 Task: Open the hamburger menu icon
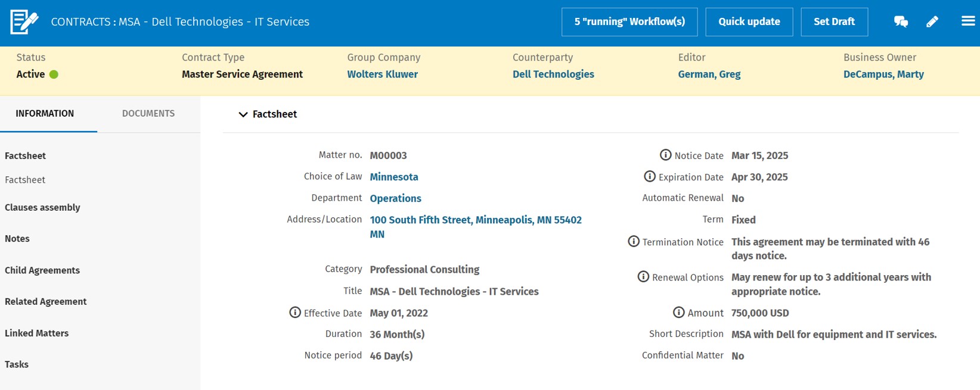(968, 21)
